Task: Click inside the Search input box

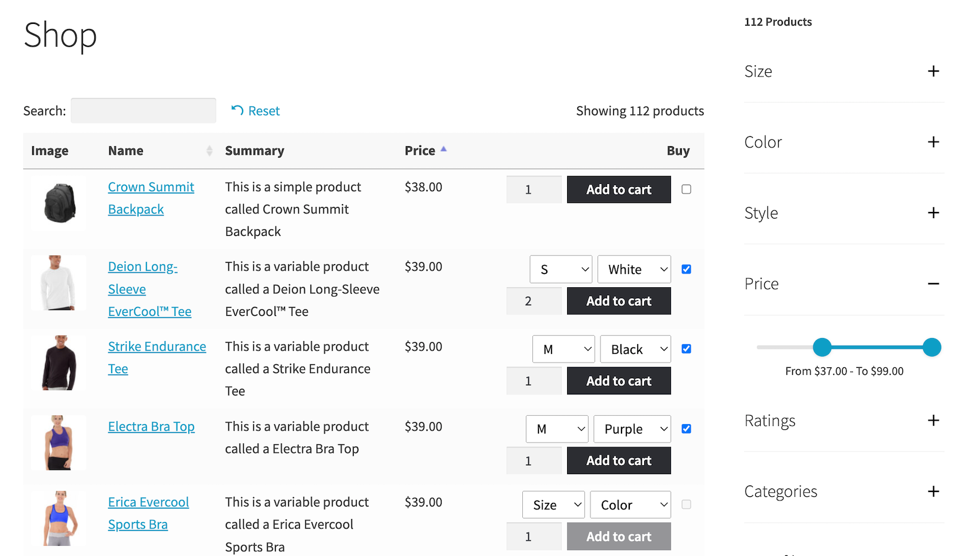Action: 143,110
